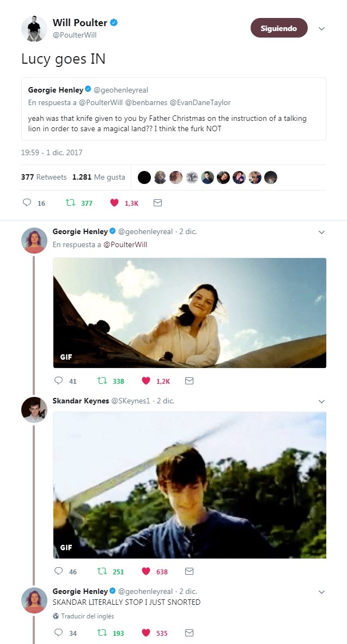
Task: Reply to Skandar Keynes's GIF tweet
Action: (59, 572)
